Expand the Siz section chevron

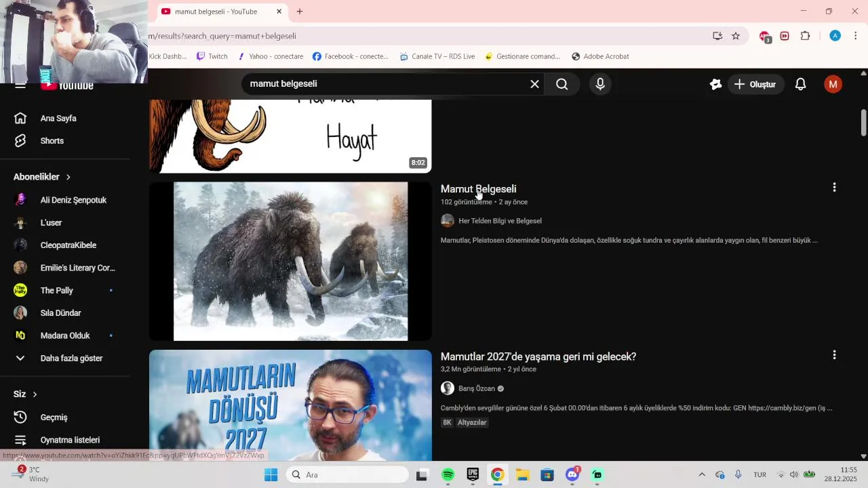click(x=35, y=394)
